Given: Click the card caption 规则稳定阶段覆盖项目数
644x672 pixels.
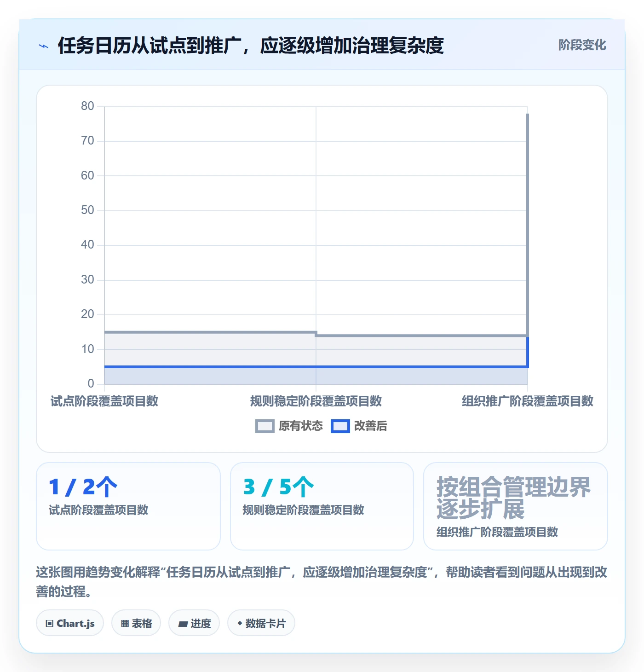Looking at the screenshot, I should pyautogui.click(x=304, y=510).
